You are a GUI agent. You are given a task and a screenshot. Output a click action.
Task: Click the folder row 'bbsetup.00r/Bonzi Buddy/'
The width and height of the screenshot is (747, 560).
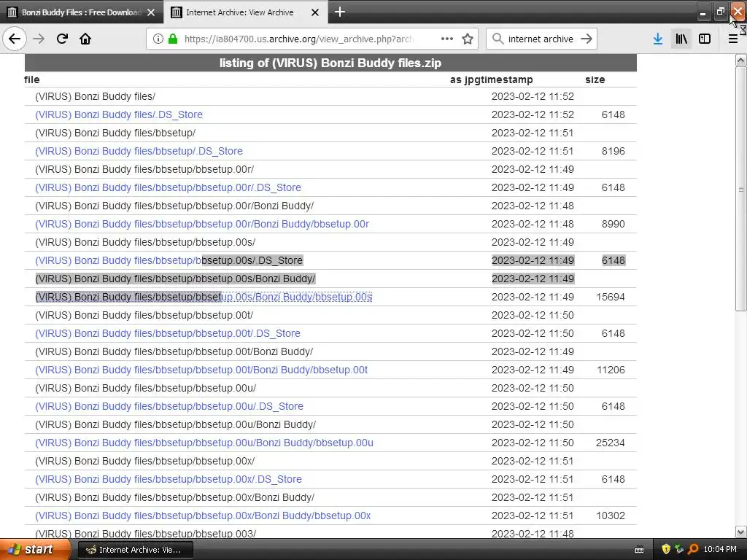tap(174, 206)
